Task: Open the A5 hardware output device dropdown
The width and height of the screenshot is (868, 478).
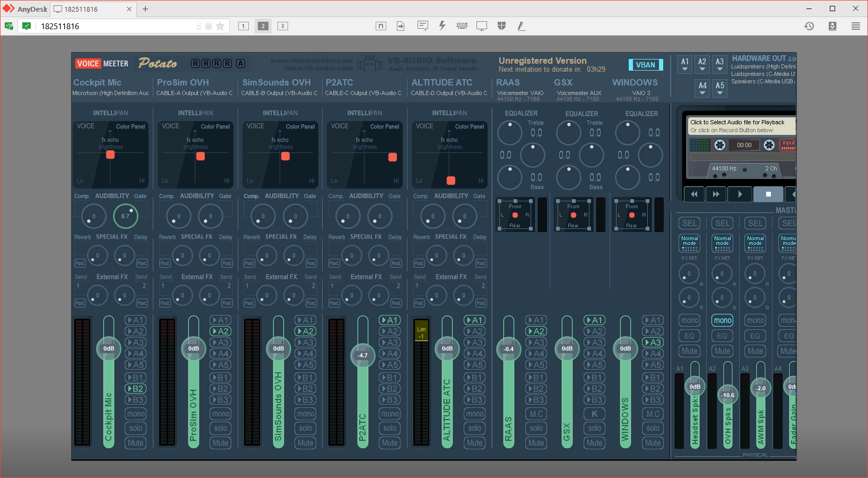Action: tap(720, 89)
